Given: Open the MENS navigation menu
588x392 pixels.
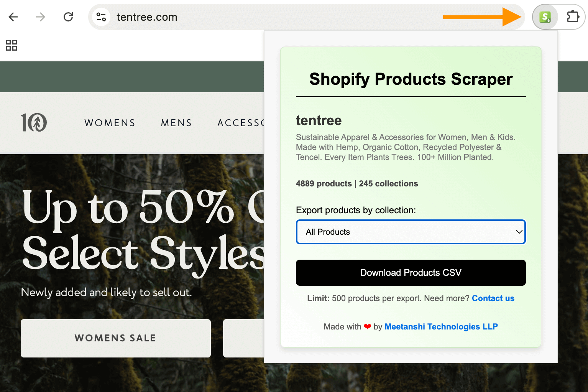Looking at the screenshot, I should (x=176, y=123).
